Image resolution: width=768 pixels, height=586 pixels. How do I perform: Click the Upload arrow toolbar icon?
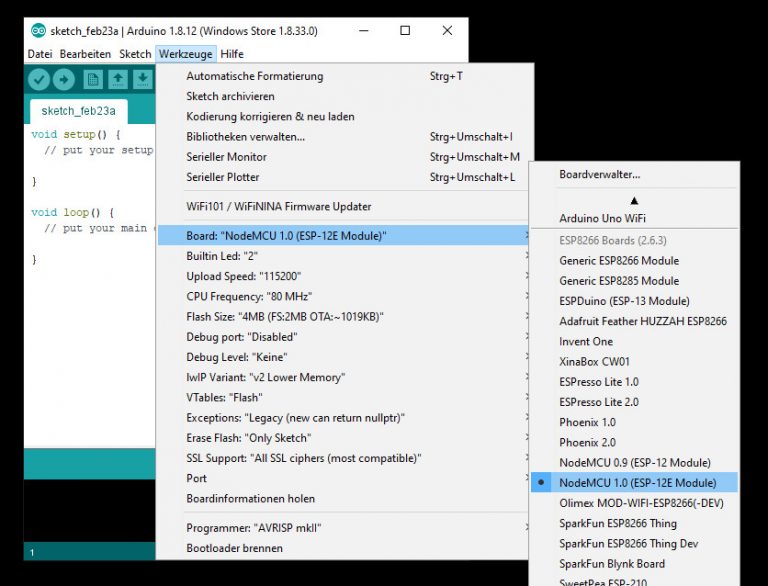coord(64,80)
